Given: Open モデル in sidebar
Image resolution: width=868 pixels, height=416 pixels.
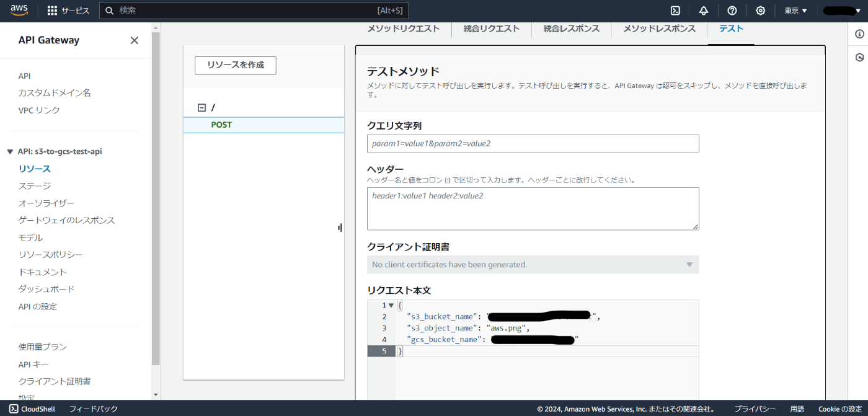Looking at the screenshot, I should pyautogui.click(x=30, y=237).
